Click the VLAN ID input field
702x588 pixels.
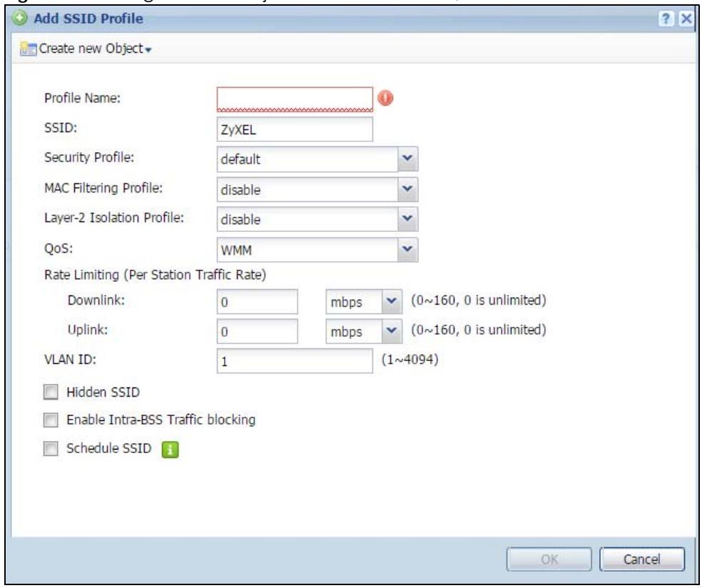295,360
